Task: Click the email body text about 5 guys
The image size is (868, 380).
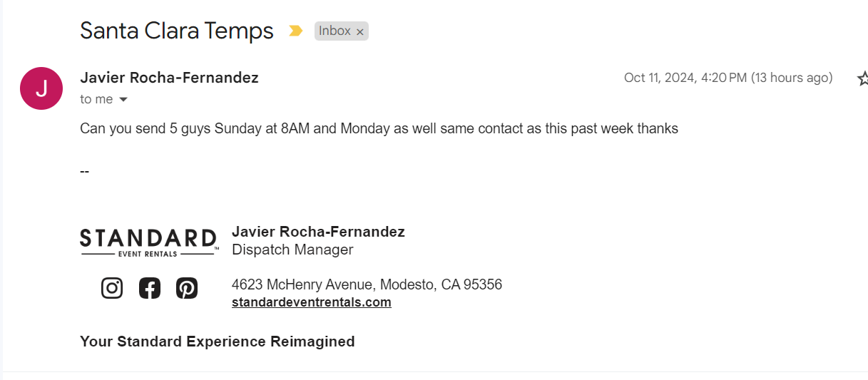Action: pyautogui.click(x=379, y=129)
